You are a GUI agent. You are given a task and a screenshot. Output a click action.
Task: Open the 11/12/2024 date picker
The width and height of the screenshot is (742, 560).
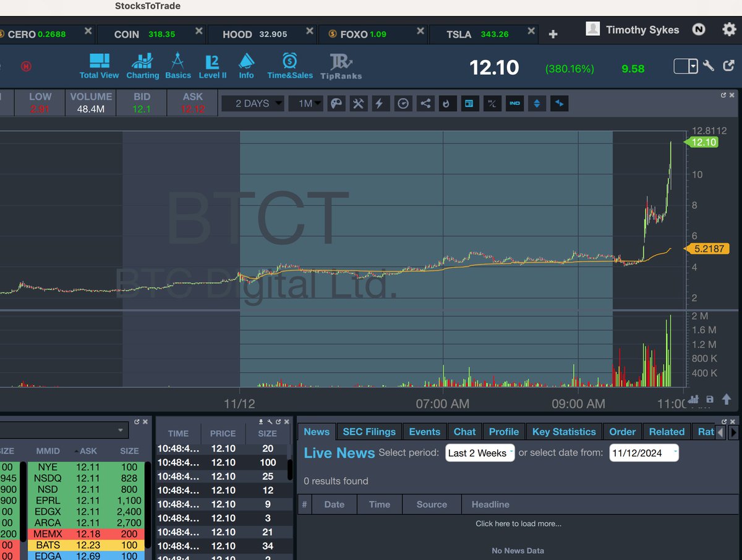(644, 453)
